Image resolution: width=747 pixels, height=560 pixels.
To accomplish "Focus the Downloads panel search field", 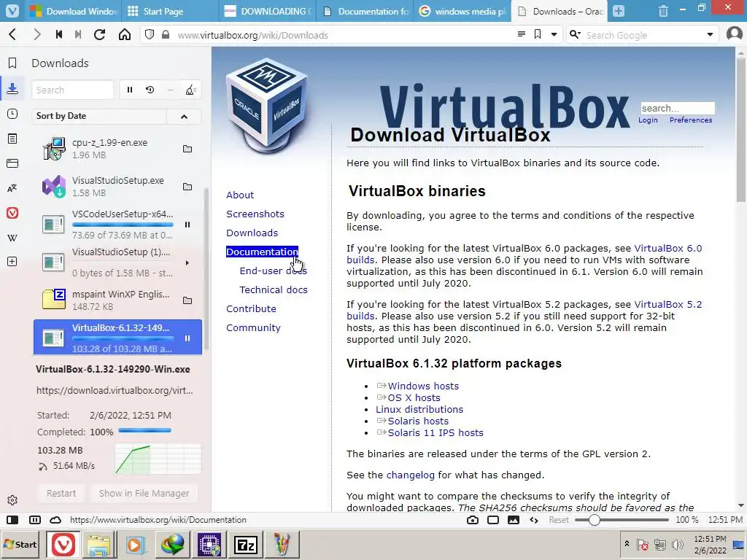I will [72, 90].
